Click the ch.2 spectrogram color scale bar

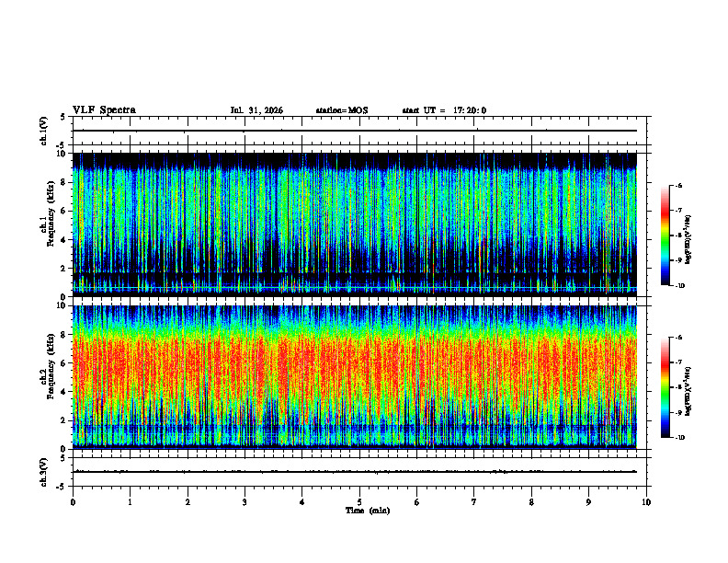click(x=665, y=387)
